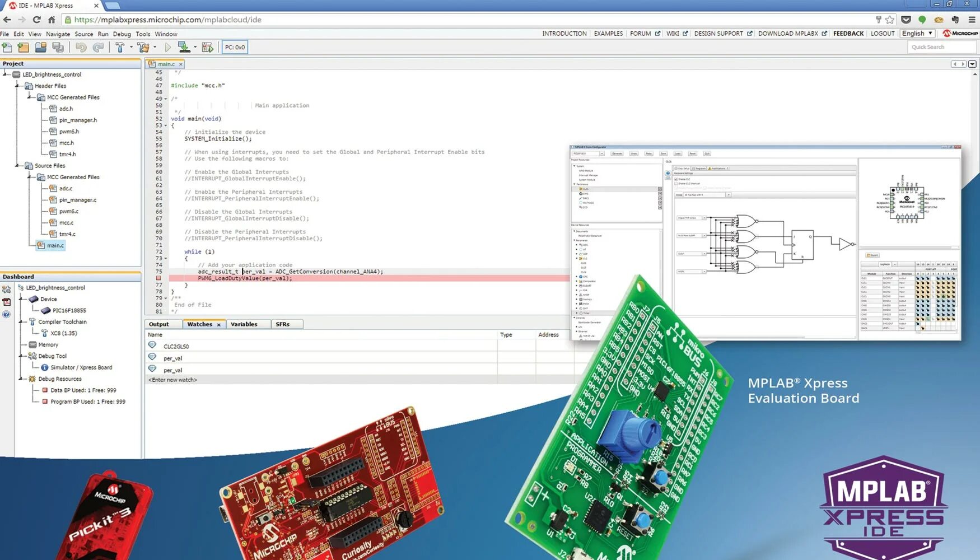Click the PDF datasheet icon in Dashboard sidebar
Image resolution: width=980 pixels, height=560 pixels.
tap(6, 302)
